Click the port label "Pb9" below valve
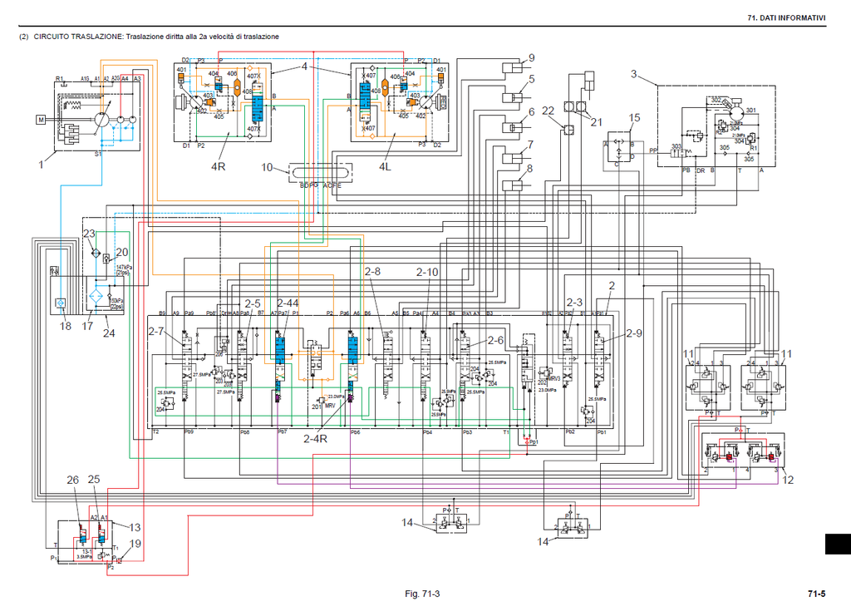 tap(187, 432)
